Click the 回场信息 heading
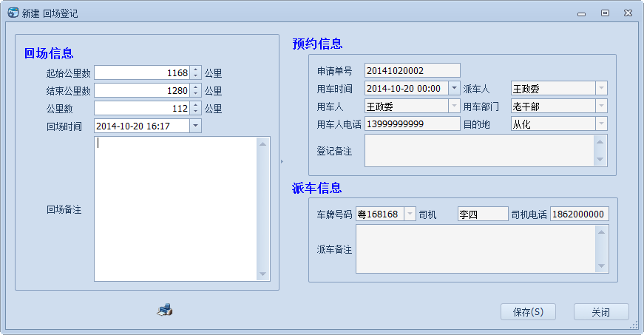Screen dimensions: 644x335 [49, 53]
